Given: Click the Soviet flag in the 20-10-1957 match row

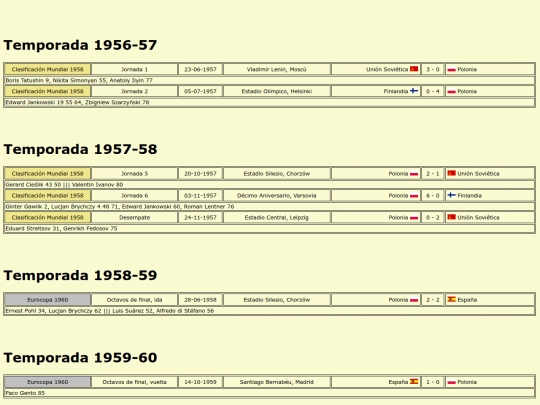Looking at the screenshot, I should [451, 173].
